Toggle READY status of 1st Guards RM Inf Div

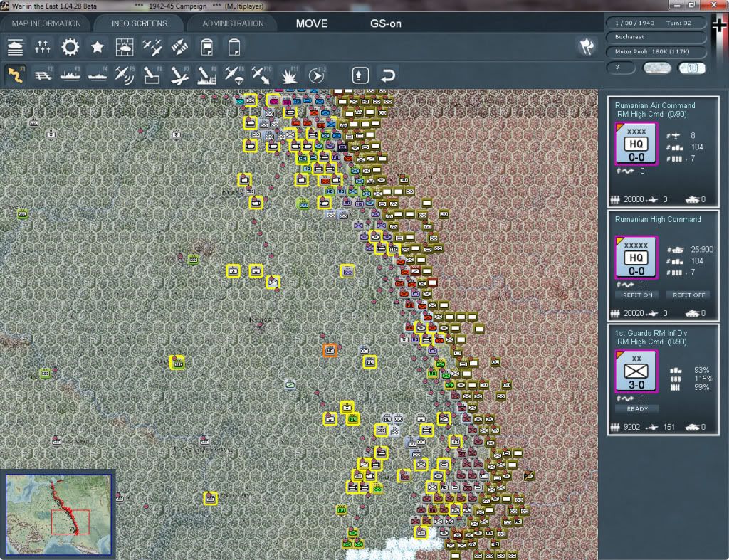tap(637, 409)
